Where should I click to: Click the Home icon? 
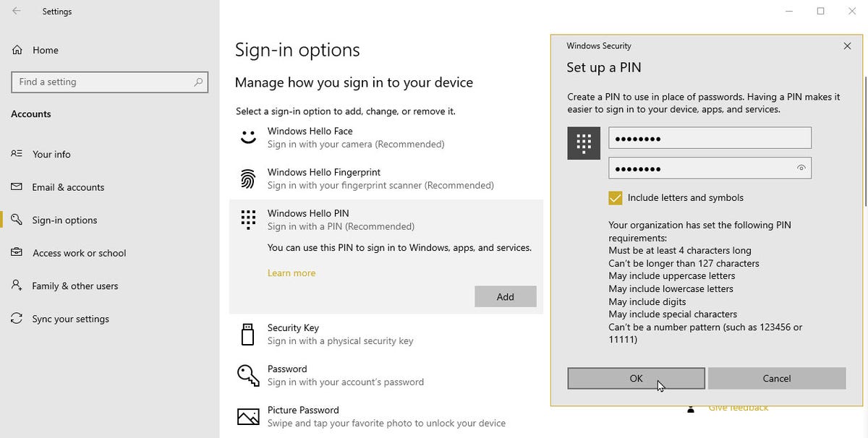tap(17, 50)
